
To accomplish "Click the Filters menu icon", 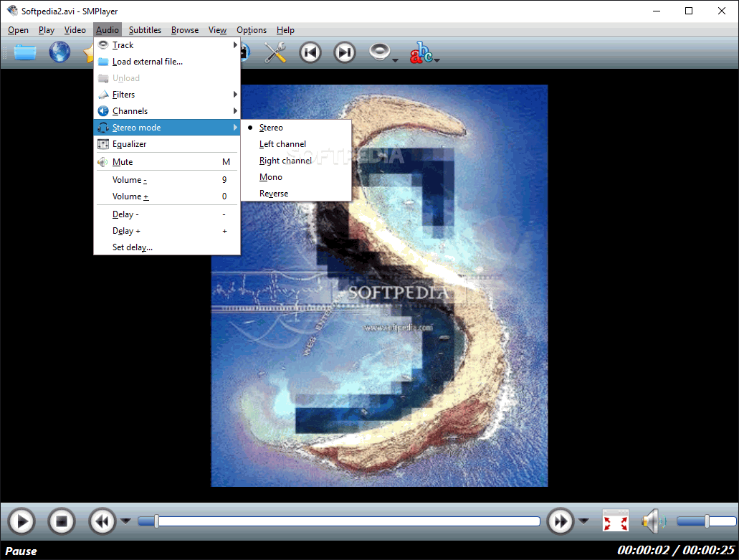I will pyautogui.click(x=102, y=95).
